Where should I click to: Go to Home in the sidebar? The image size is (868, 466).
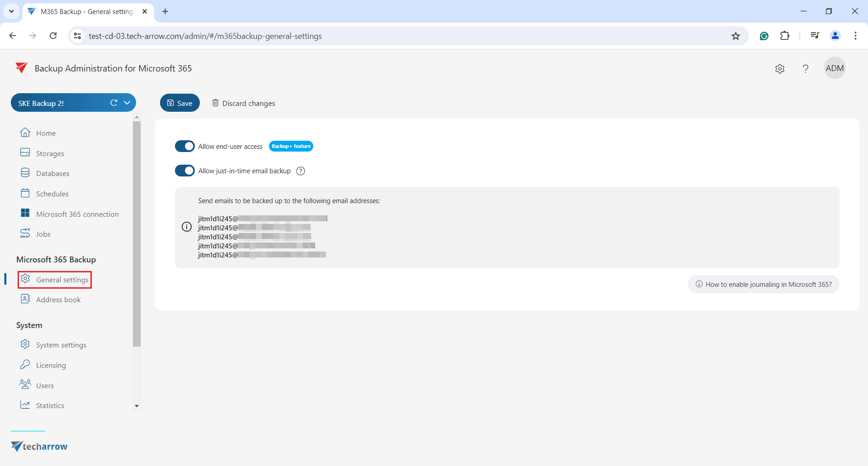pos(46,133)
